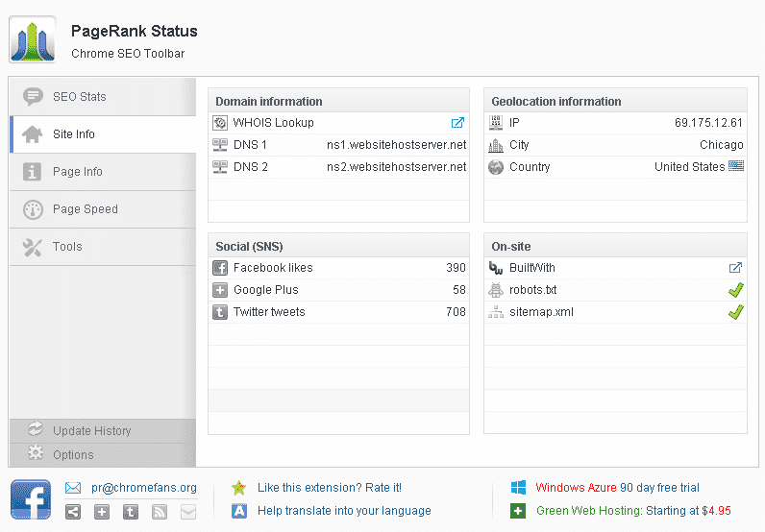Click the Country globe icon
Image resolution: width=765 pixels, height=532 pixels.
click(x=496, y=167)
